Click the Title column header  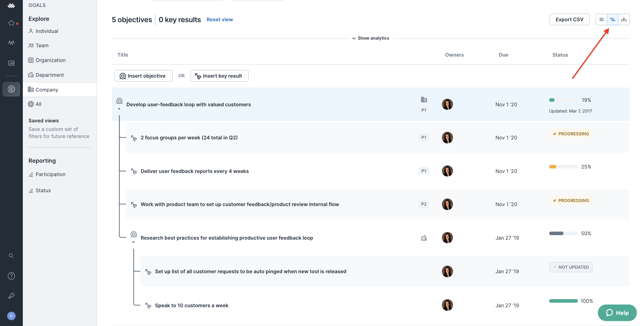point(123,55)
